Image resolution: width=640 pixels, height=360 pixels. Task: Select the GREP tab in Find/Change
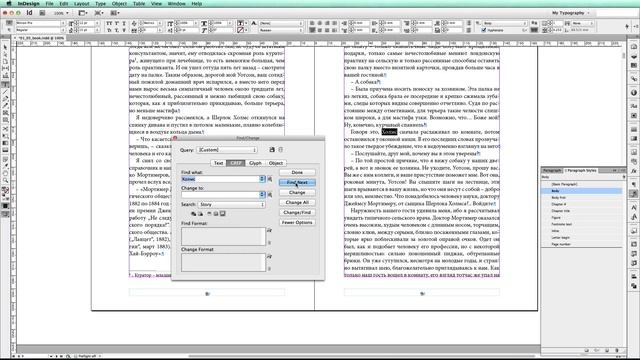coord(236,163)
